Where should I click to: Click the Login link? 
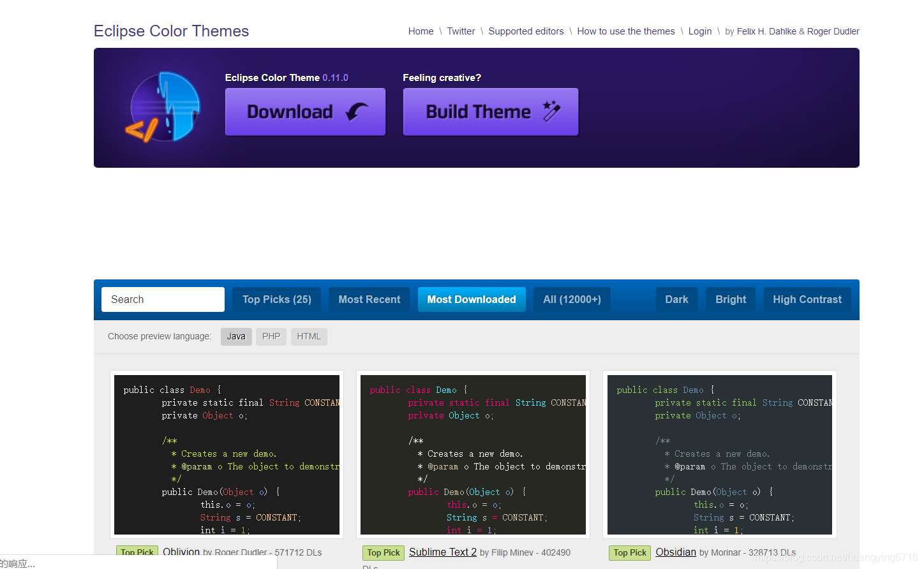[x=699, y=31]
